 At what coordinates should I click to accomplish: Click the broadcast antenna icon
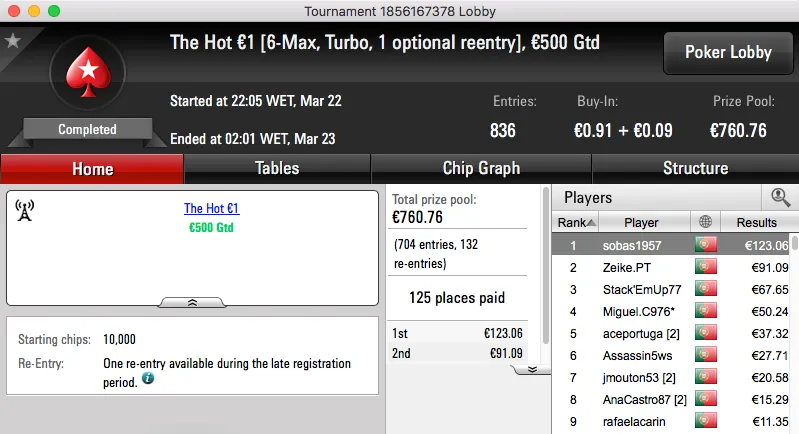(x=25, y=210)
